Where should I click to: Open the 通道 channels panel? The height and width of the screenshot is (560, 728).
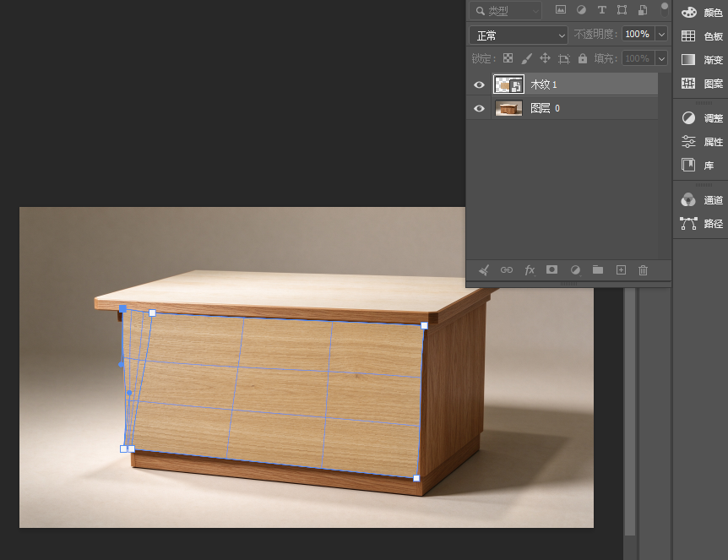pyautogui.click(x=702, y=200)
